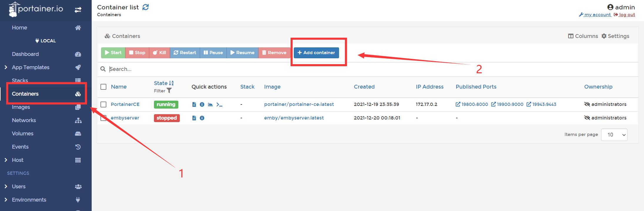Screen dimensions: 644x211
Task: Inspect PortainerCE via info icon
Action: click(x=202, y=104)
